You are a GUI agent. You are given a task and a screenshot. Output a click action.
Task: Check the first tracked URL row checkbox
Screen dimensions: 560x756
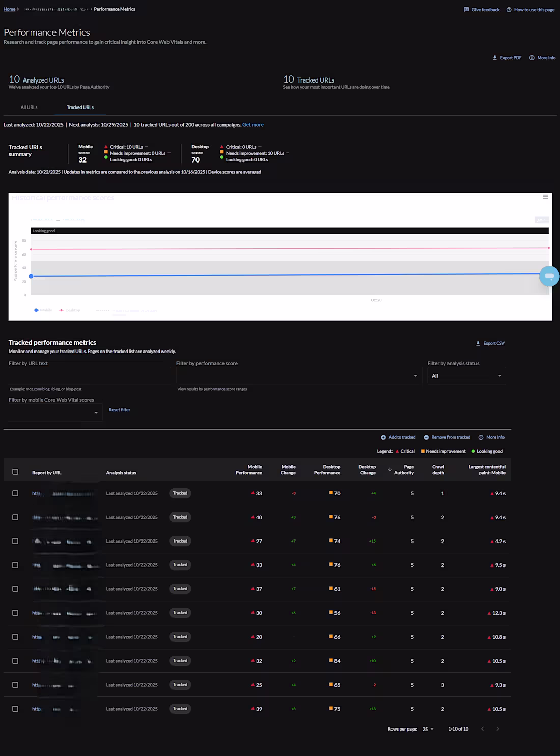click(x=15, y=493)
